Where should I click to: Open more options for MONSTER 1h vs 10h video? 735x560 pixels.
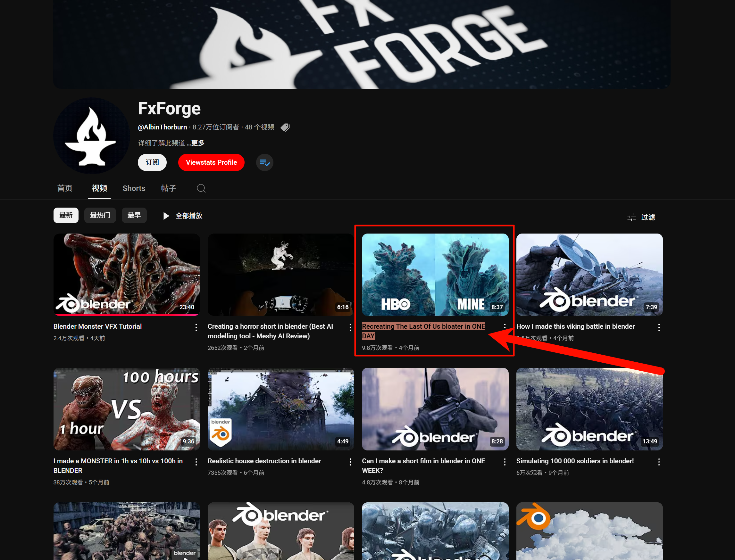[196, 462]
